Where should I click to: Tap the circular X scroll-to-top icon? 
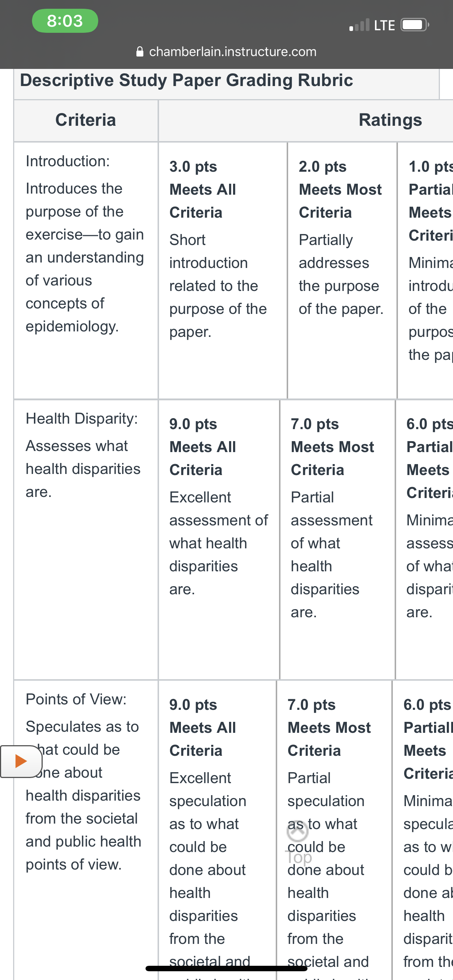[x=297, y=831]
